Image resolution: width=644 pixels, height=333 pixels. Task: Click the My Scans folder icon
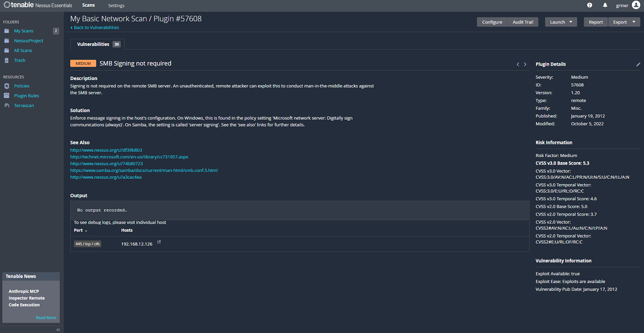(x=6, y=31)
